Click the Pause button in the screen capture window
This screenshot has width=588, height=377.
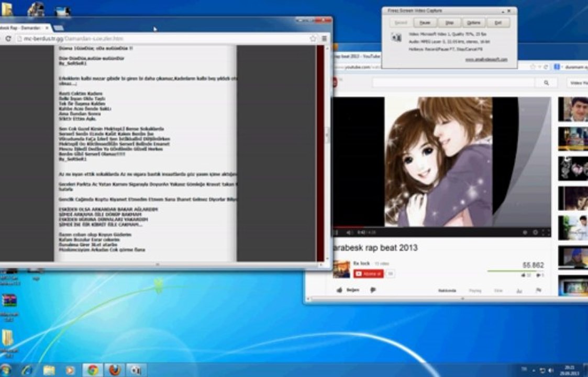[x=425, y=23]
